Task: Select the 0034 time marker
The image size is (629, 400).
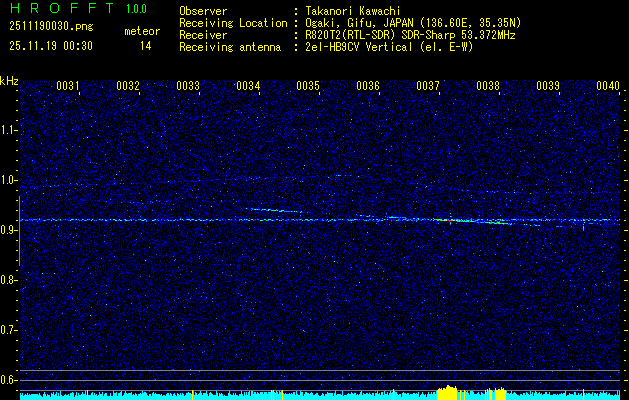Action: tap(248, 87)
